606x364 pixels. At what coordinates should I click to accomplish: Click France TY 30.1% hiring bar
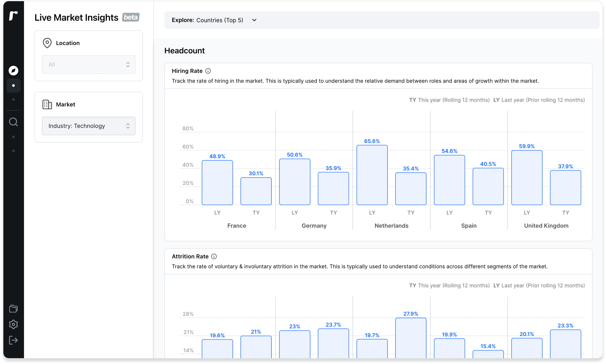256,191
